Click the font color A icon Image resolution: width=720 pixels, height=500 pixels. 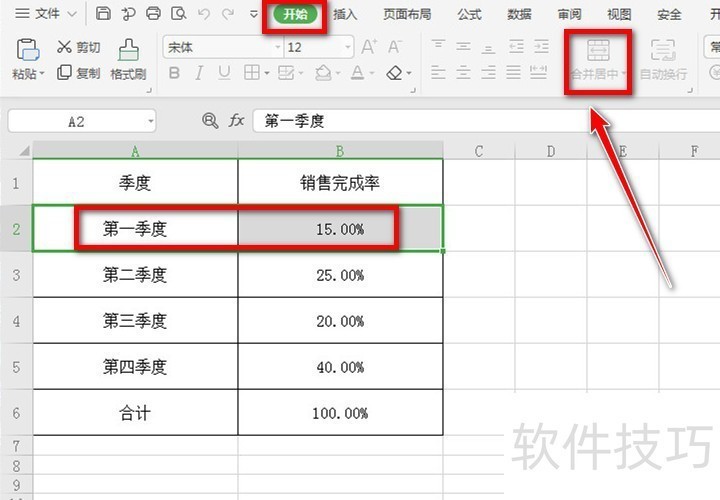point(357,73)
